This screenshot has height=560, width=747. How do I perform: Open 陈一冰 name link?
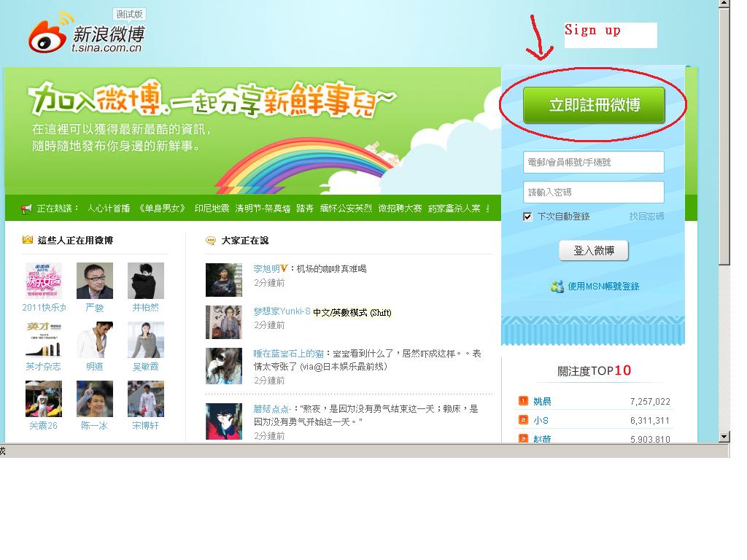click(x=94, y=426)
